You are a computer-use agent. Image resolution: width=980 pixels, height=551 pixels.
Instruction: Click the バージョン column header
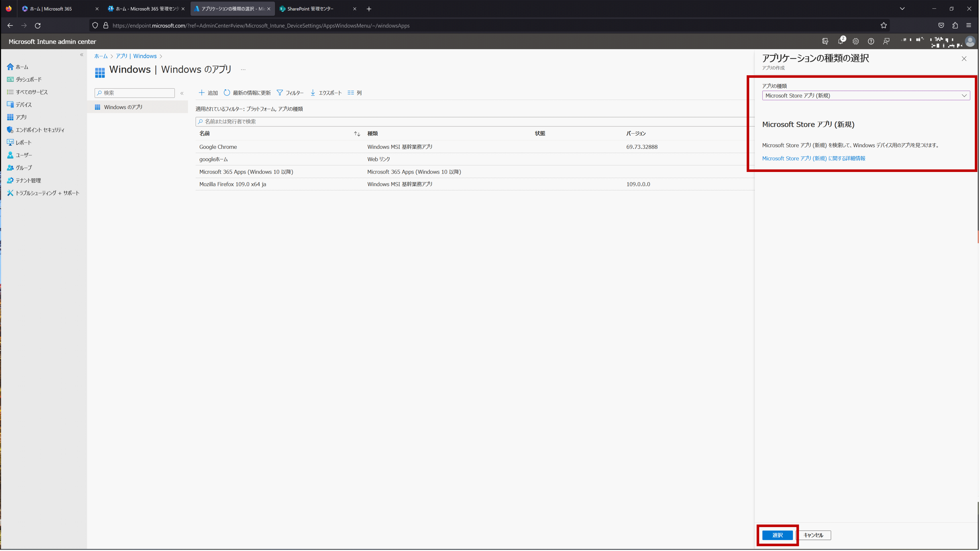click(636, 134)
